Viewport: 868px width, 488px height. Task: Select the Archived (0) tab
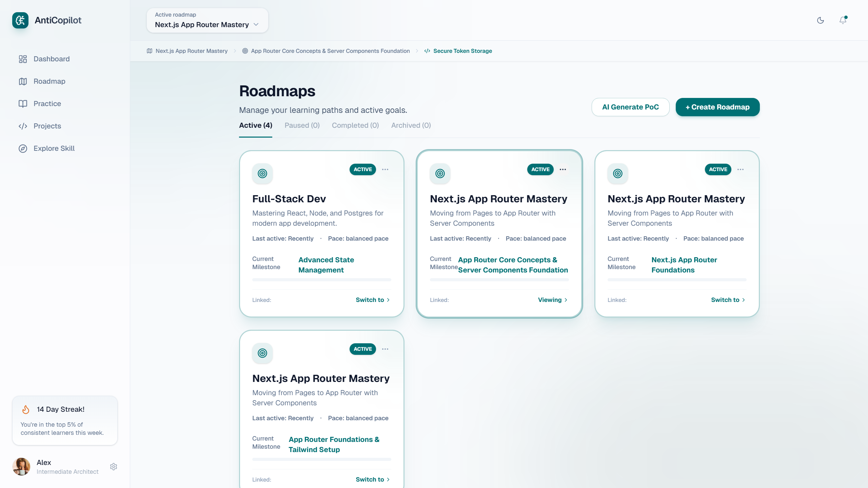[x=411, y=125]
